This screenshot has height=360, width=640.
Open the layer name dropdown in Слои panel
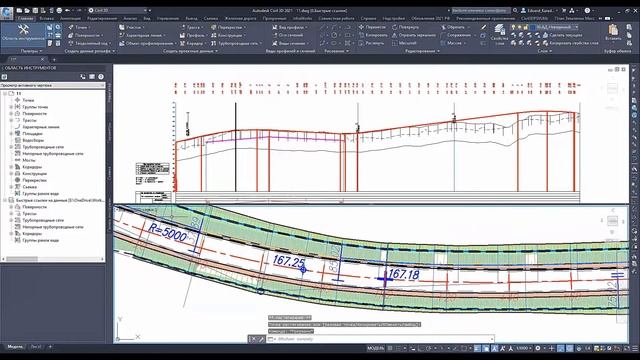(x=556, y=27)
